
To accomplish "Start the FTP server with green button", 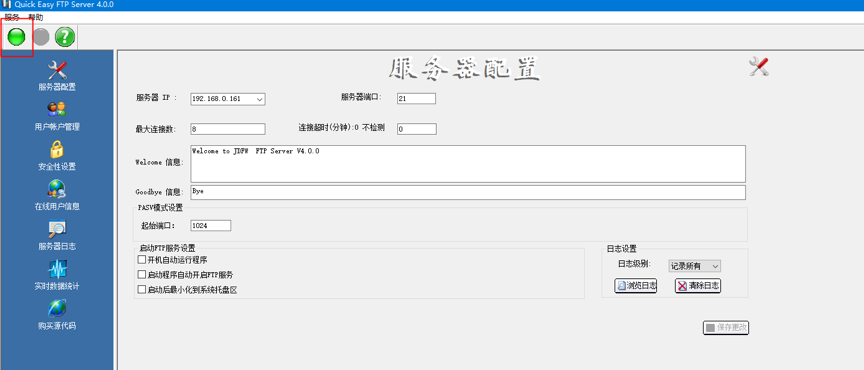I will [x=17, y=37].
